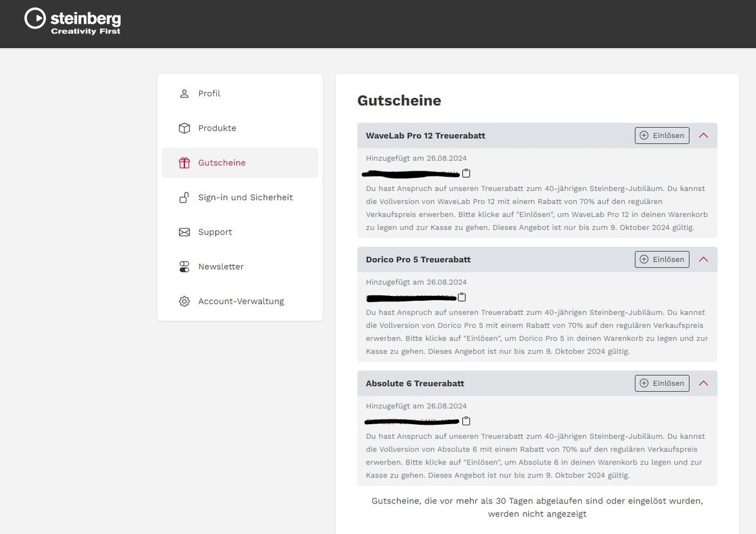Click 'Hinzugefügt am 26.08.2024' under Dorico Pro 5

click(416, 282)
